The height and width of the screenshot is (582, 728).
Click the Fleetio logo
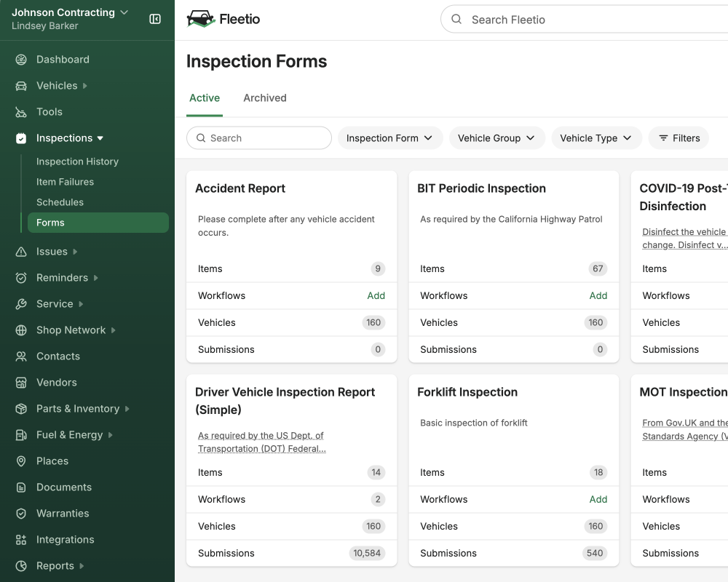(223, 19)
